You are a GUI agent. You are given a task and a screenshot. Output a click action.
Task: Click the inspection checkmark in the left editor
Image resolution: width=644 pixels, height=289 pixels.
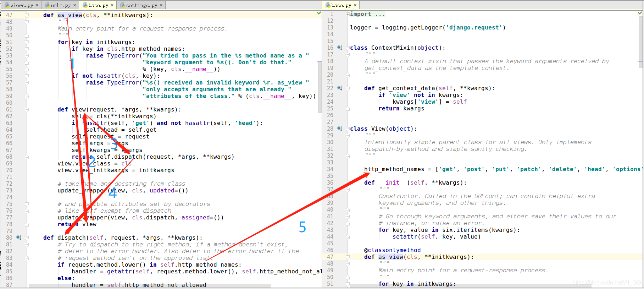[x=319, y=13]
